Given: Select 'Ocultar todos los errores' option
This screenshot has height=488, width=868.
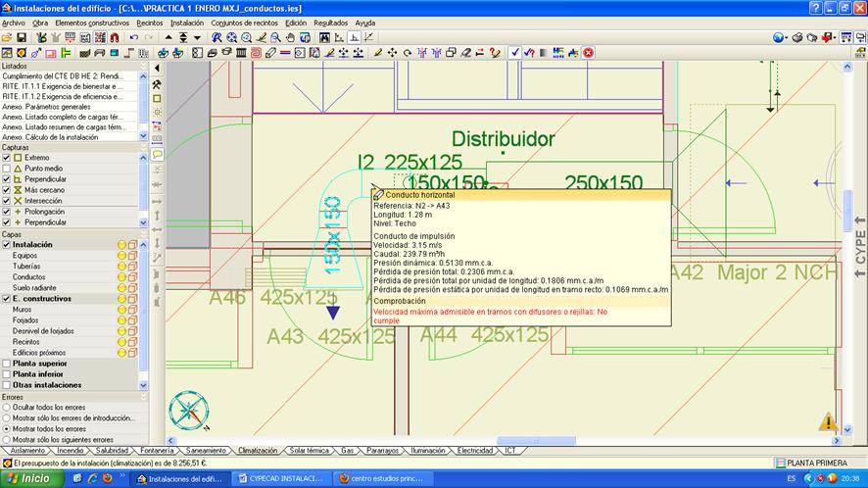Looking at the screenshot, I should (7, 407).
